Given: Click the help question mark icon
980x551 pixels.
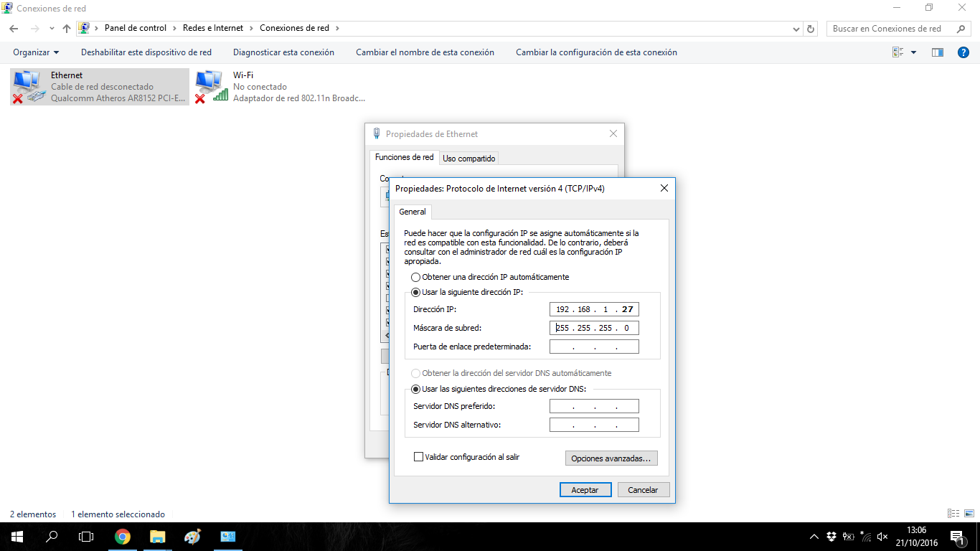Looking at the screenshot, I should click(963, 52).
